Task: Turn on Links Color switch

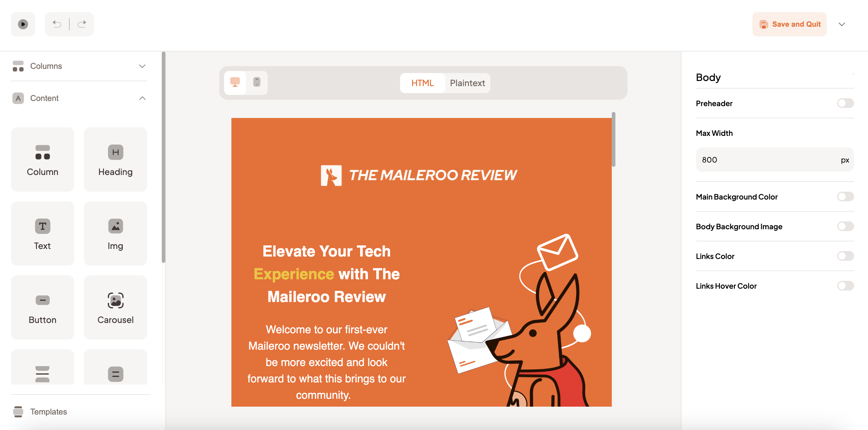Action: tap(845, 256)
